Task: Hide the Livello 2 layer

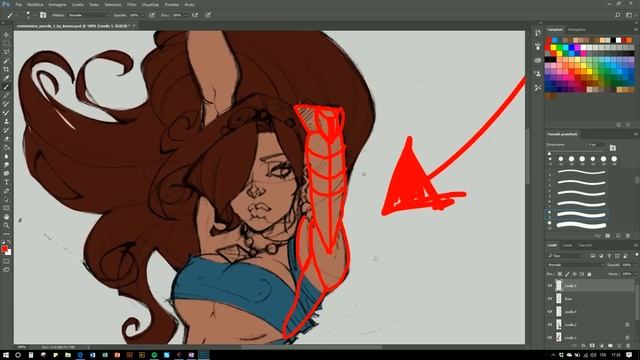Action: pyautogui.click(x=549, y=325)
